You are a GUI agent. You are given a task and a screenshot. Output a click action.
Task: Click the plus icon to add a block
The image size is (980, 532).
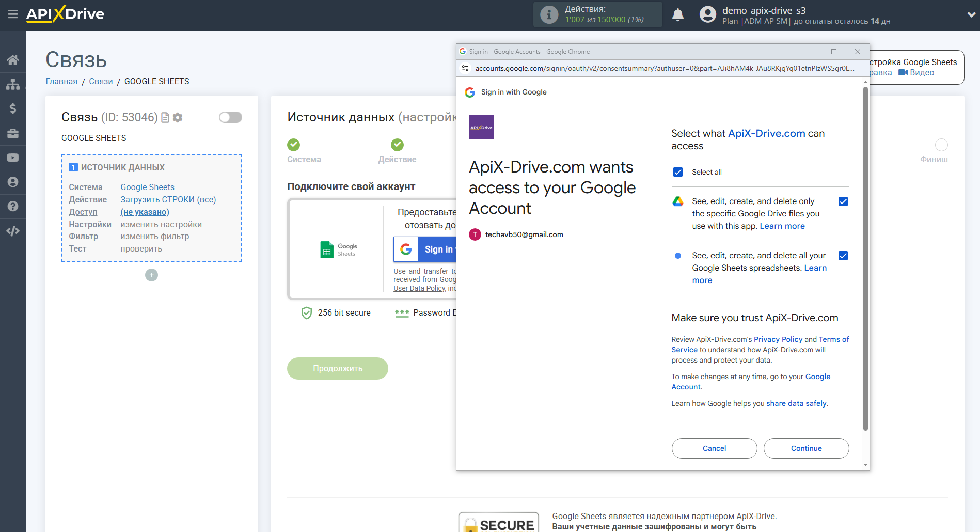coord(151,275)
